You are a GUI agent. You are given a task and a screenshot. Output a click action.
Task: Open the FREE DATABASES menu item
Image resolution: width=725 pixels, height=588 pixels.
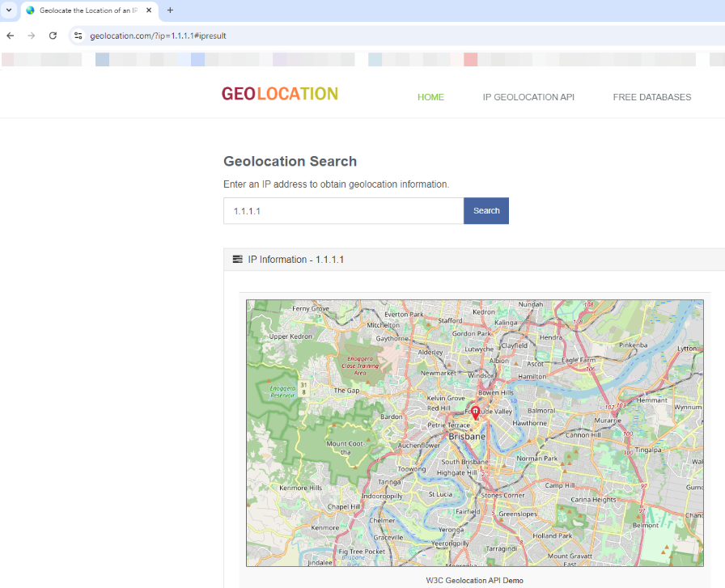coord(651,97)
